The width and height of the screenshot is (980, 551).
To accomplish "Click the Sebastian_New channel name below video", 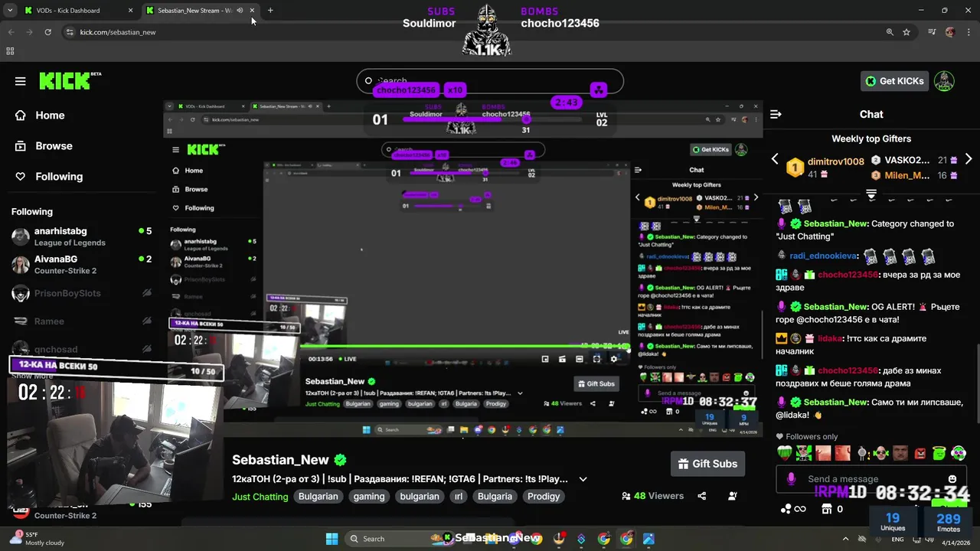I will [x=280, y=460].
